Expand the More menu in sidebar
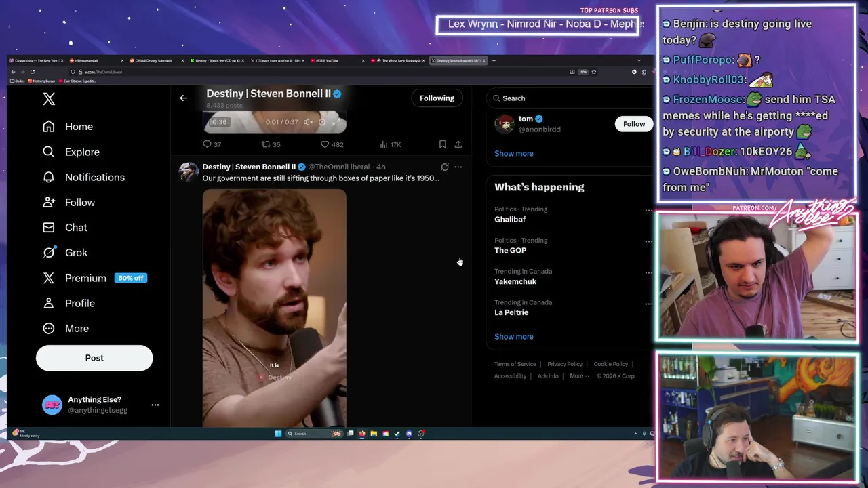Viewport: 868px width, 488px height. click(66, 328)
